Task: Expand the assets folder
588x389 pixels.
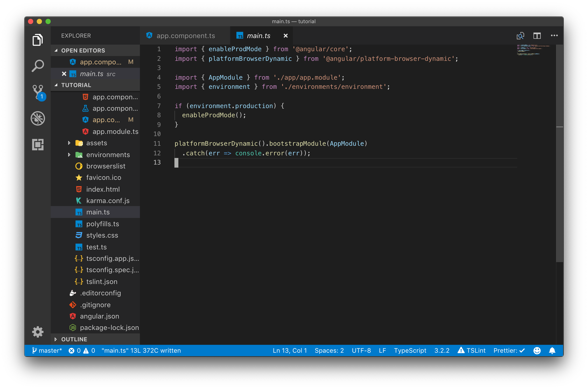Action: (x=95, y=143)
